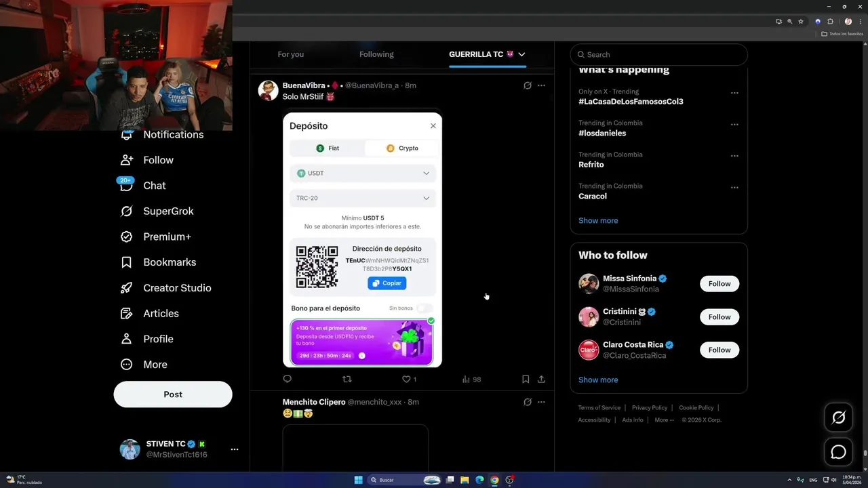Viewport: 868px width, 488px height.
Task: Click the Post button
Action: point(173,394)
